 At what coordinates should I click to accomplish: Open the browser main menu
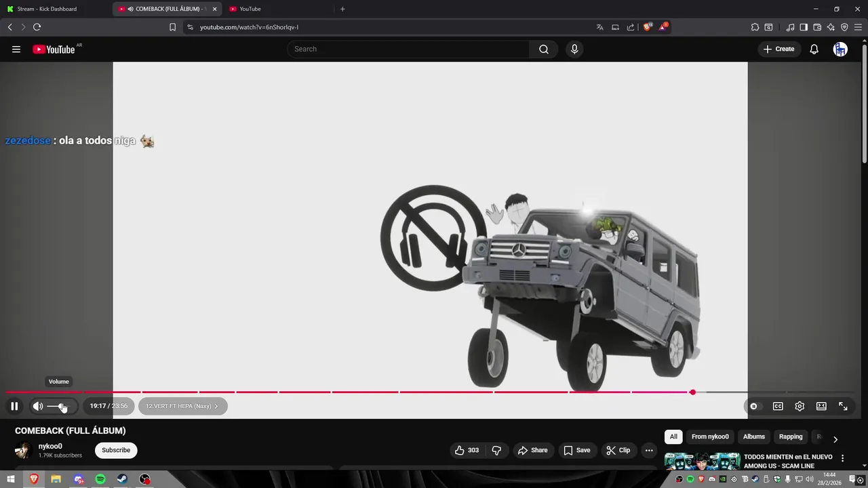pyautogui.click(x=858, y=27)
